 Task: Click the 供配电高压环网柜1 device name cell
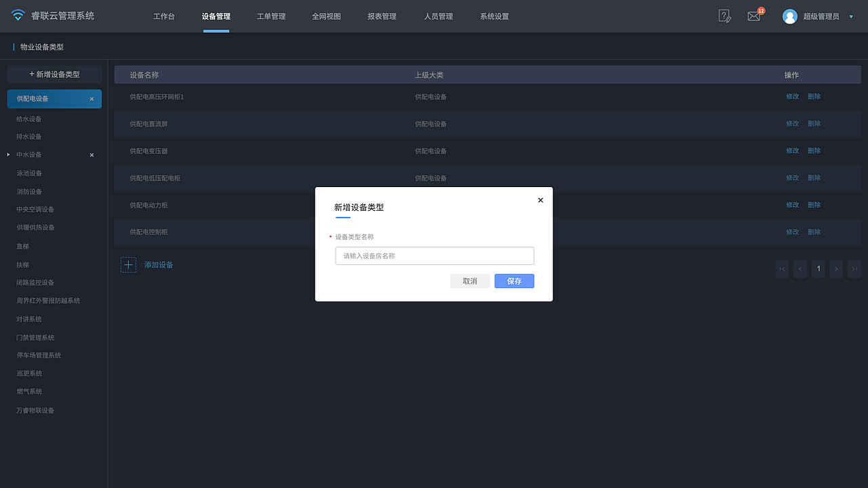(x=157, y=97)
